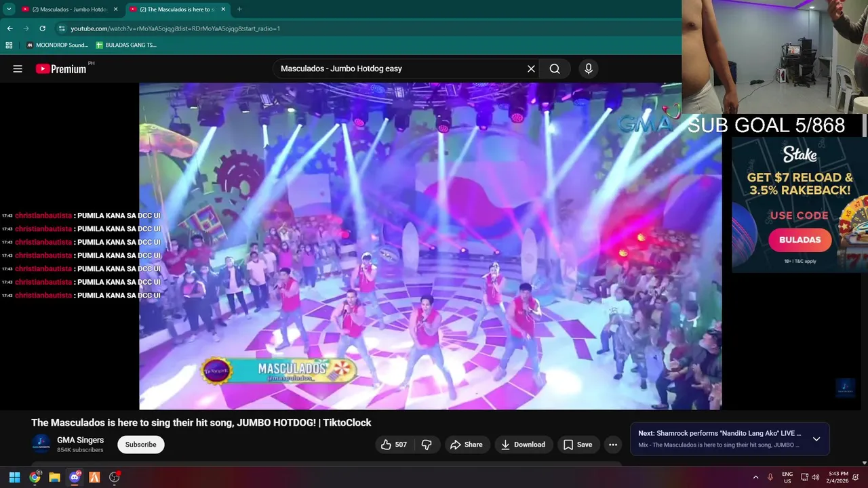Click the page scrollbar down arrow
868x488 pixels.
click(864, 463)
